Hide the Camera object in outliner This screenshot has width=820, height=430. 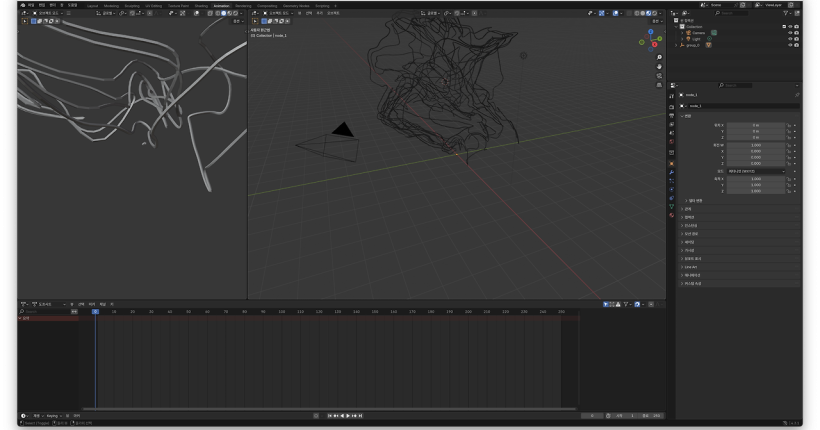(x=790, y=32)
